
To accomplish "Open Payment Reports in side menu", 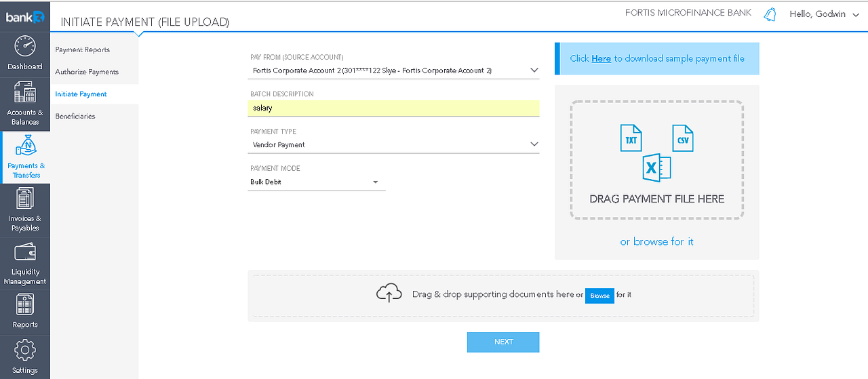I will point(82,49).
